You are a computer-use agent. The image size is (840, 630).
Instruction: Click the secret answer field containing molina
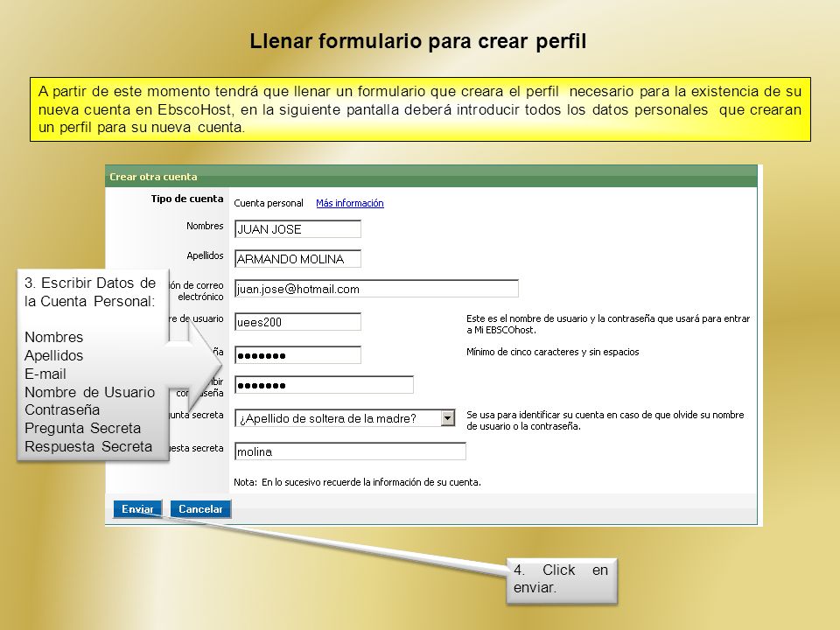pos(350,451)
